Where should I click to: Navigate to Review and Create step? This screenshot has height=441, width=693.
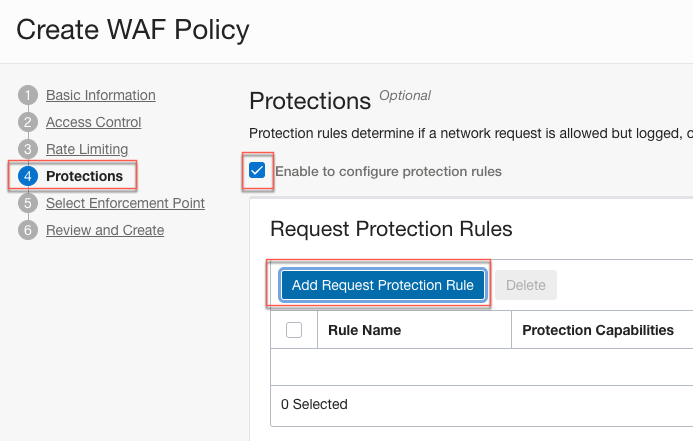105,230
